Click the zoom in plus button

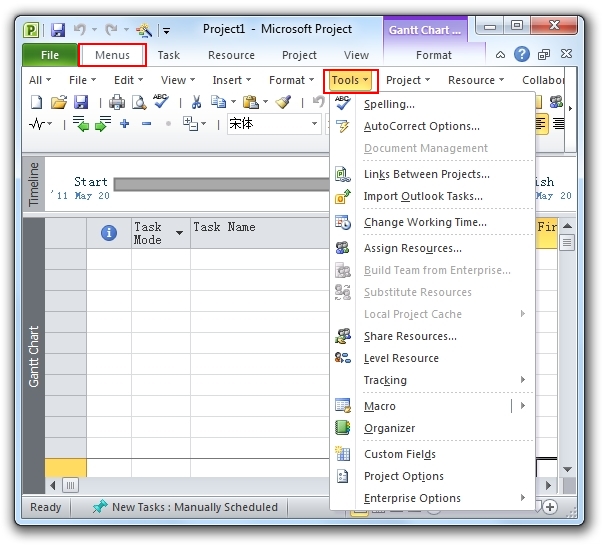pos(550,506)
